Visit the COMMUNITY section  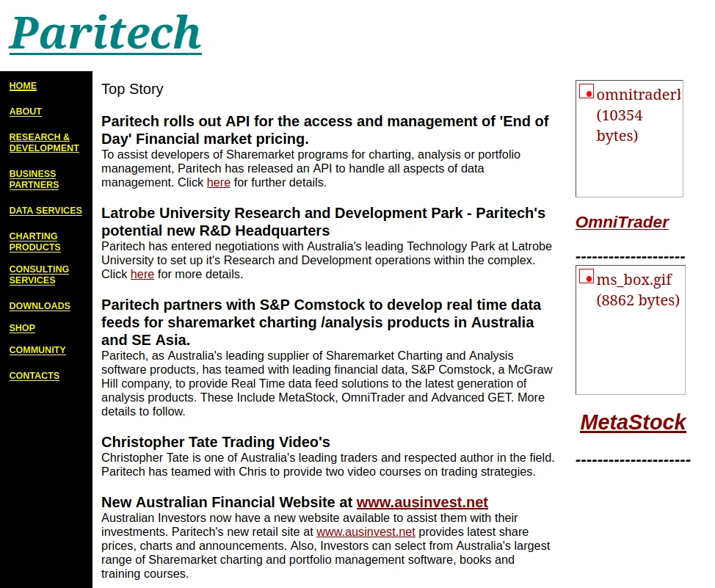pyautogui.click(x=37, y=350)
